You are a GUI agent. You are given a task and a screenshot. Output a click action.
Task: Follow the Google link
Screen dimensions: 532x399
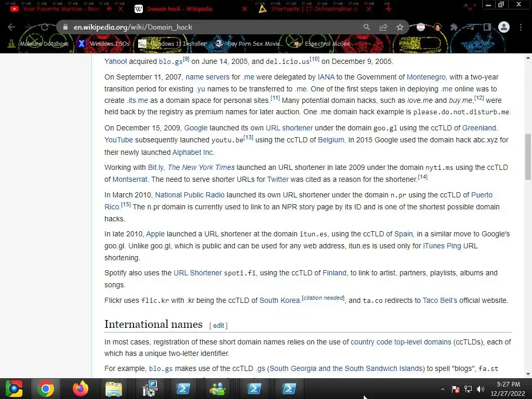(196, 128)
